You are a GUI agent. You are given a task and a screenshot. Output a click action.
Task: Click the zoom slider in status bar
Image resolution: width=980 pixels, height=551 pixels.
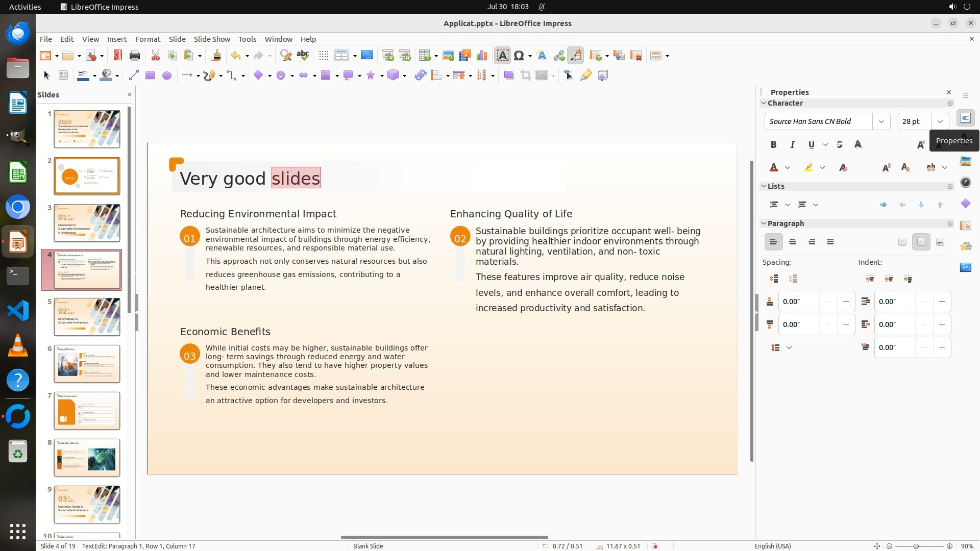(916, 546)
